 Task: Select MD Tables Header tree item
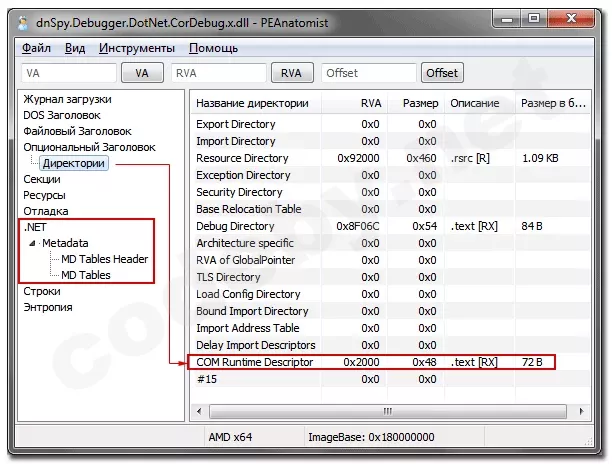[105, 259]
